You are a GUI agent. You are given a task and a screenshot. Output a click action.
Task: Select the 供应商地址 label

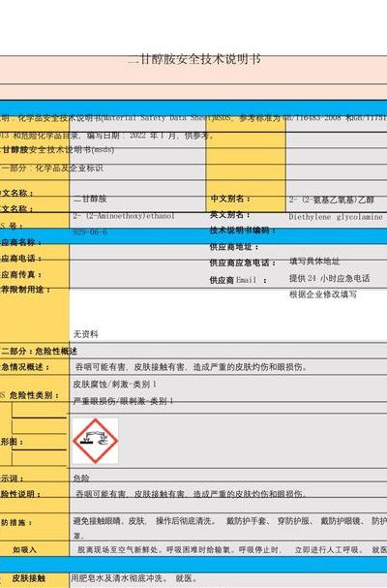tap(234, 247)
